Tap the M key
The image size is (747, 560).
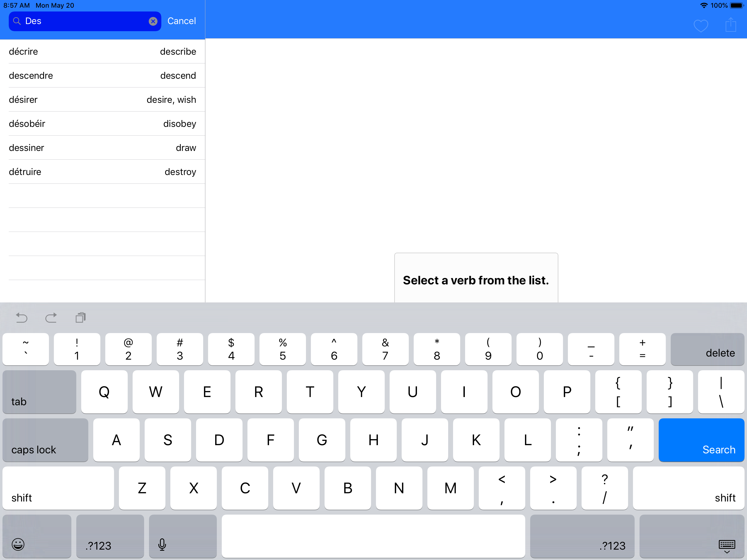[x=450, y=488]
